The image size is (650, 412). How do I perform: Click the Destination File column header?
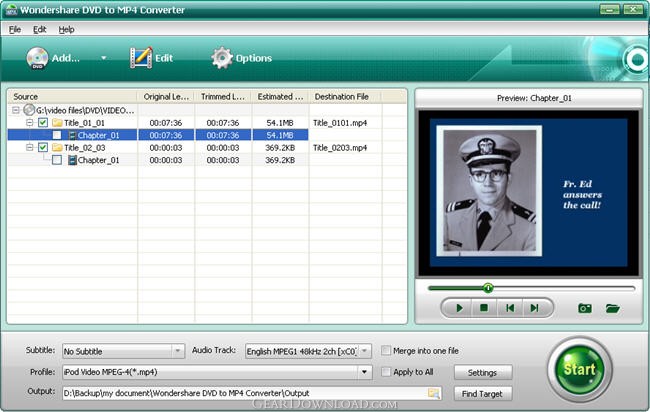[345, 97]
